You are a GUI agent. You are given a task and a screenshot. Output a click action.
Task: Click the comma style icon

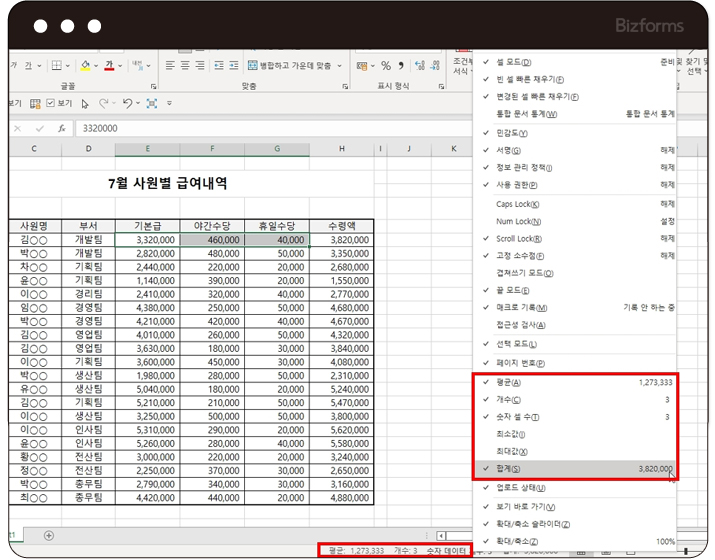pos(401,66)
